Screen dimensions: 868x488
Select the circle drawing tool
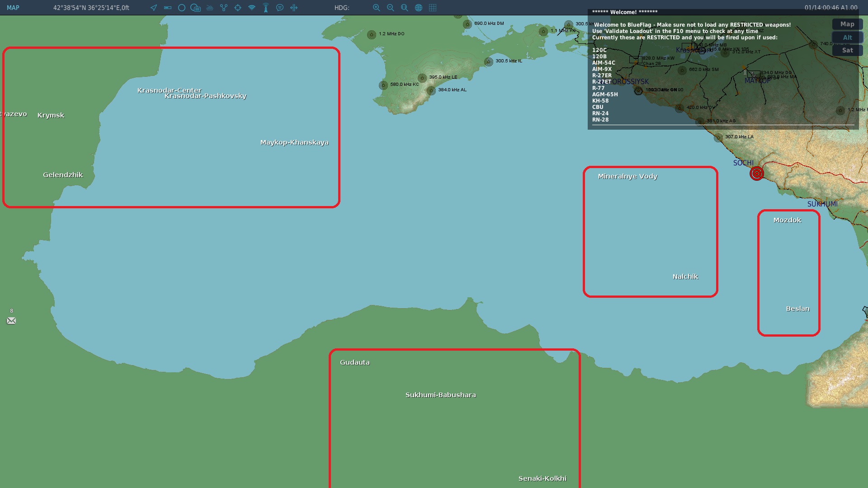182,8
